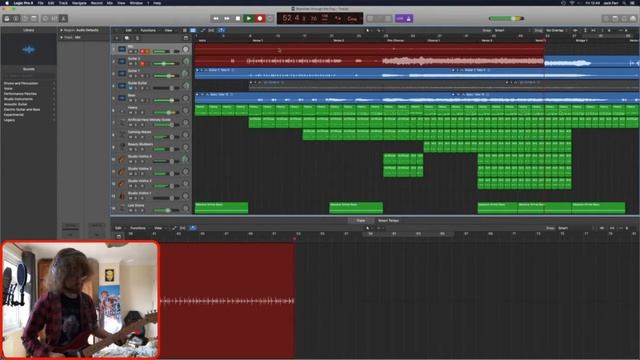This screenshot has width=640, height=360.
Task: Collapse the Guitar 1 take folder triangle
Action: pyautogui.click(x=198, y=70)
